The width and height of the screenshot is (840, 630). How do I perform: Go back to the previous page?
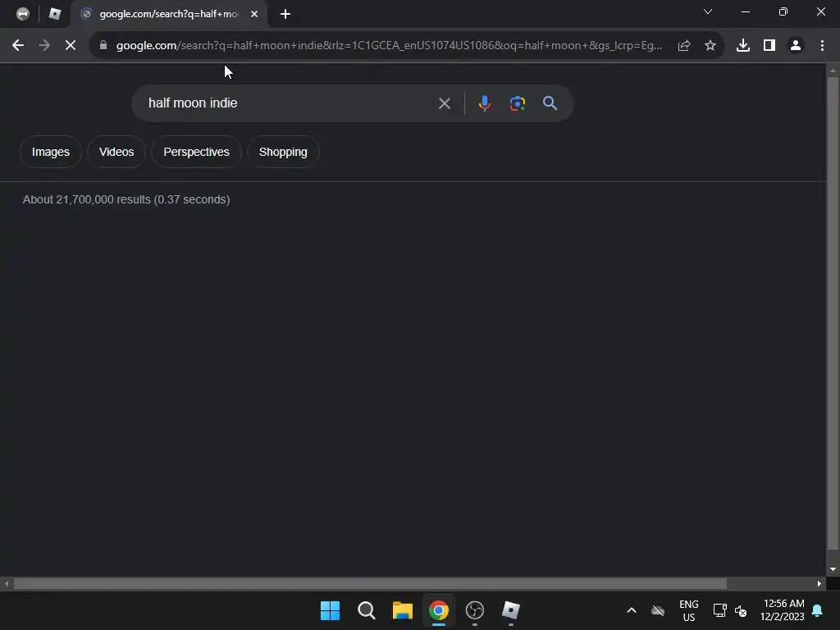pyautogui.click(x=18, y=46)
